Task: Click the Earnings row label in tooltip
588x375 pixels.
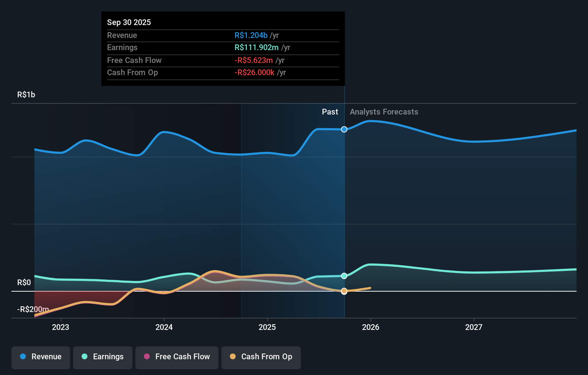Action: (x=122, y=48)
